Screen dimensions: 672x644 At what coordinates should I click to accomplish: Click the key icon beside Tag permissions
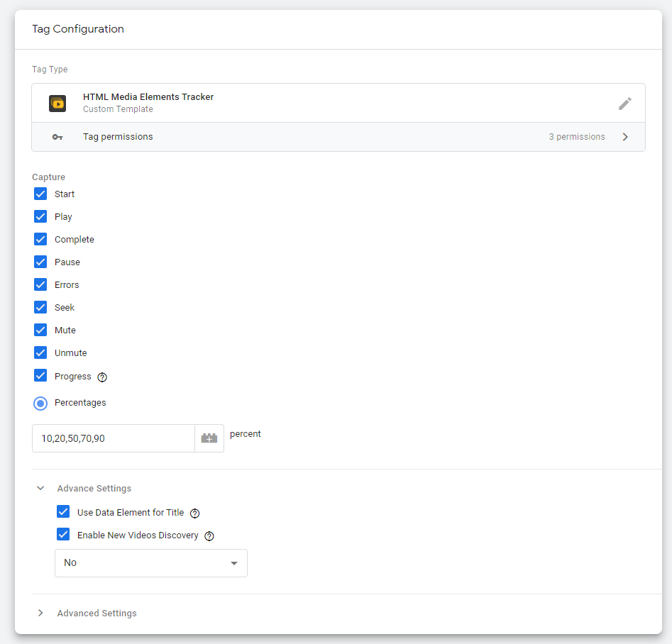(x=57, y=137)
